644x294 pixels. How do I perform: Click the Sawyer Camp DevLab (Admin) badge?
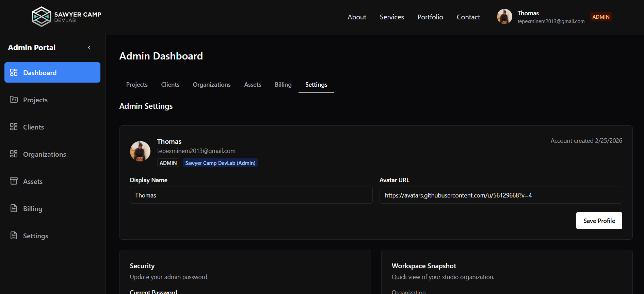coord(220,163)
